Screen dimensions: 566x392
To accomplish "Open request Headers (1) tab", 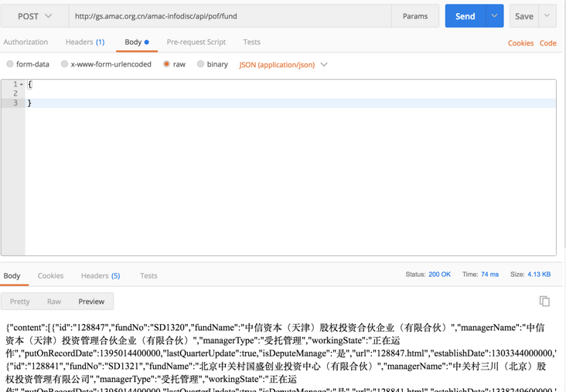I will 85,43.
